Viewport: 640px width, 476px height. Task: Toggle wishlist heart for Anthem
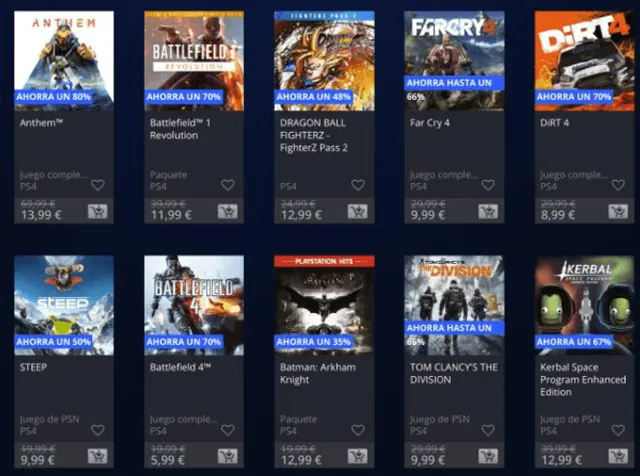(x=98, y=185)
